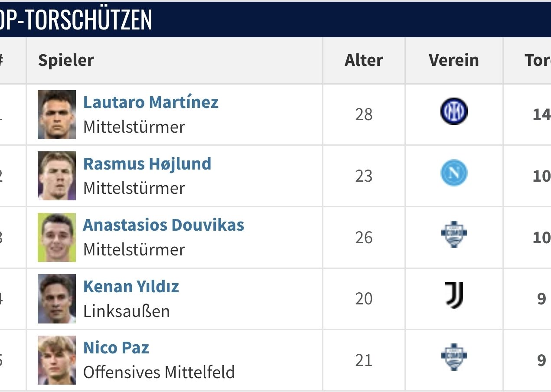Click Rasmus Højlund portrait photo
This screenshot has width=551, height=392.
57,176
